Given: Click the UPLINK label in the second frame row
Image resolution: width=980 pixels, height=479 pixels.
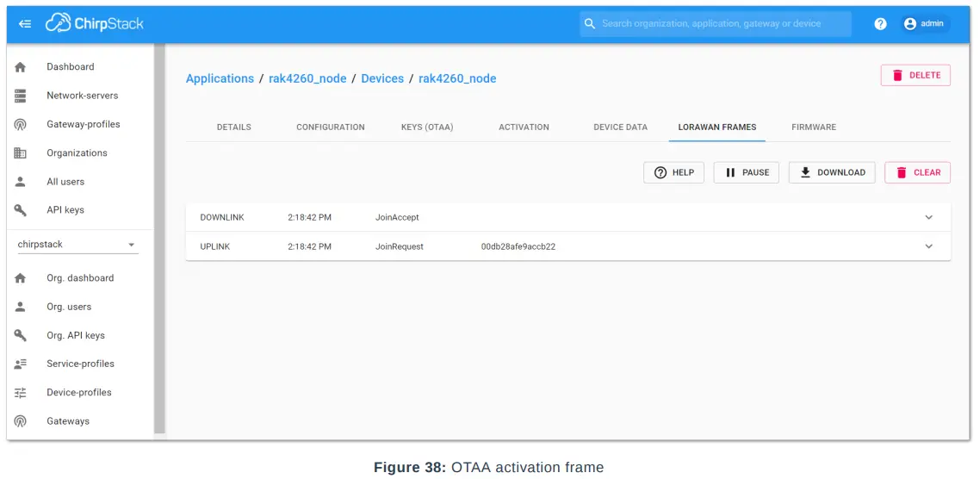Looking at the screenshot, I should [215, 246].
